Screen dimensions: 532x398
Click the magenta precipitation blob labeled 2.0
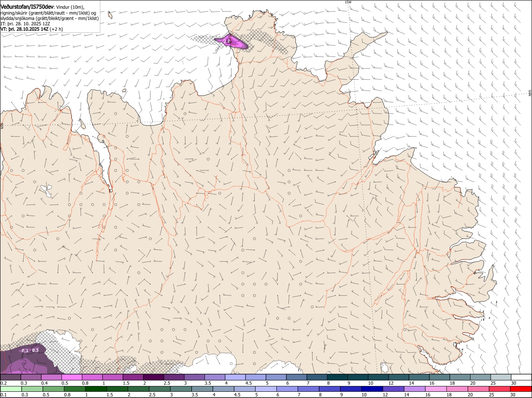(x=231, y=42)
